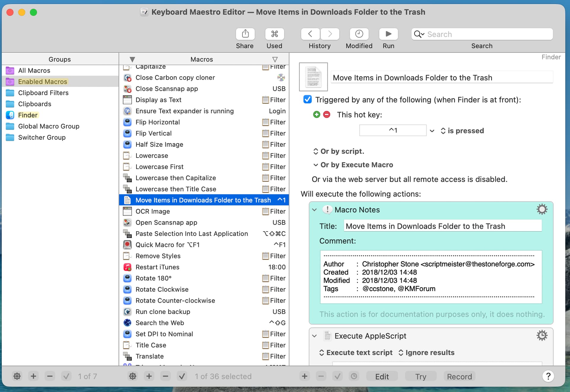Open Execute AppleScript action gear menu
Image resolution: width=570 pixels, height=392 pixels.
click(542, 336)
